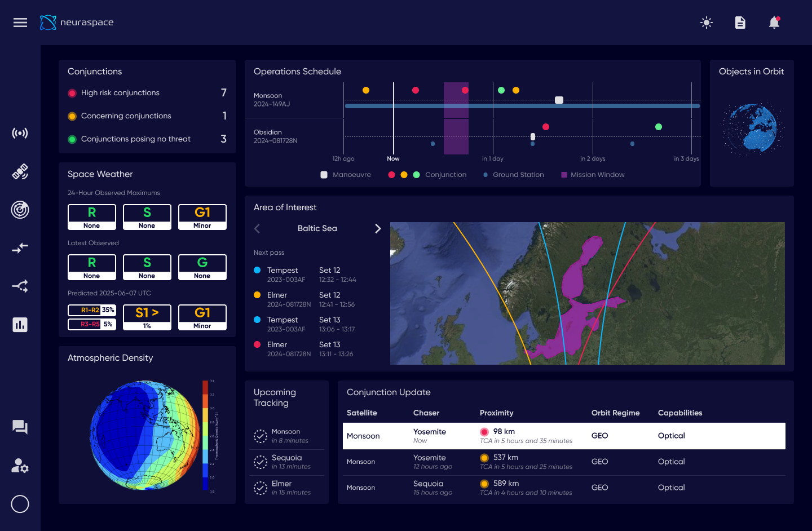Click the neuraspace logo in top bar
This screenshot has height=531, width=812.
(x=77, y=23)
